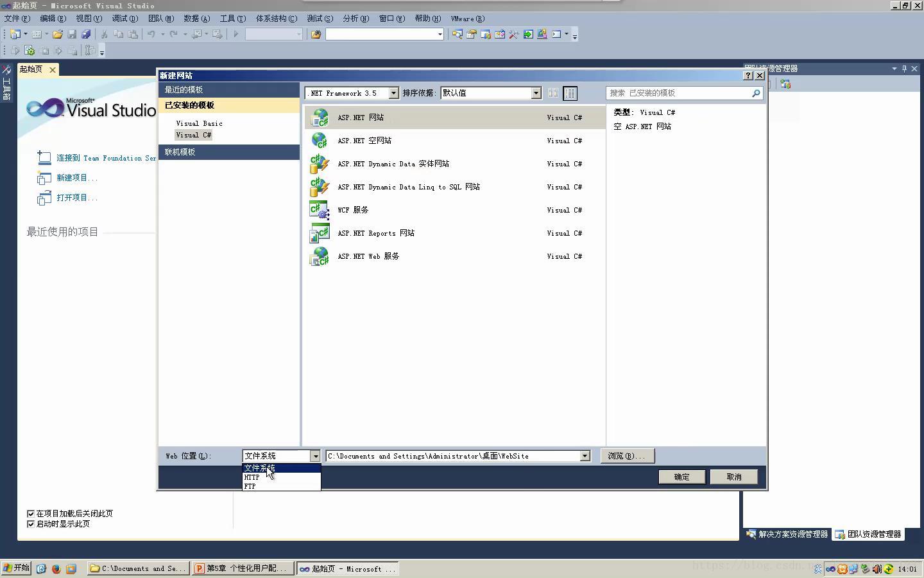Image resolution: width=924 pixels, height=578 pixels.
Task: Select Visual Basic in installed templates tree
Action: (200, 123)
